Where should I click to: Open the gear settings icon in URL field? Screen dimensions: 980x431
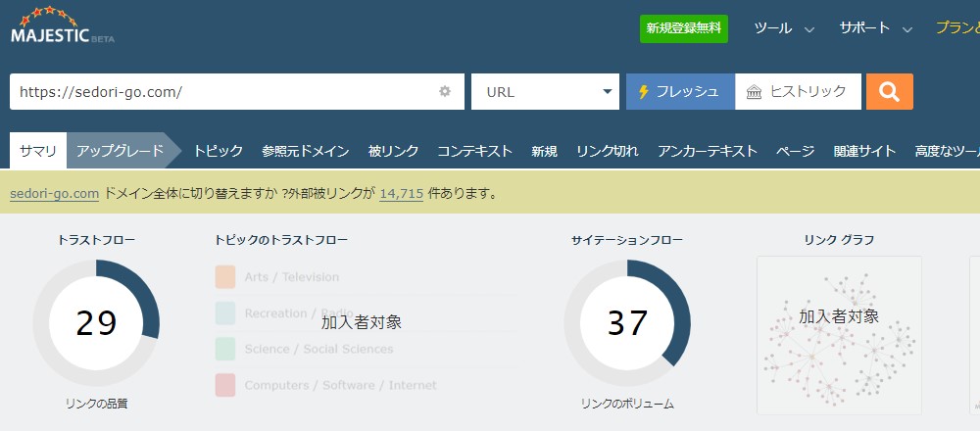click(445, 92)
